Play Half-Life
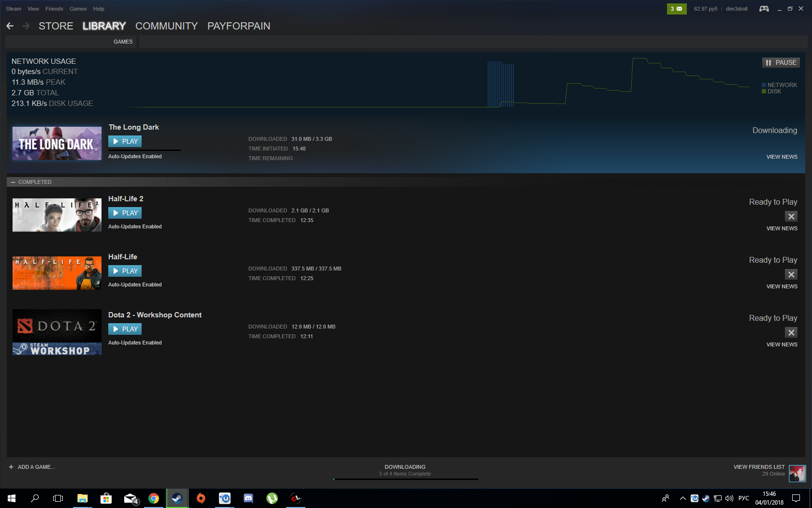Image resolution: width=812 pixels, height=508 pixels. click(125, 271)
